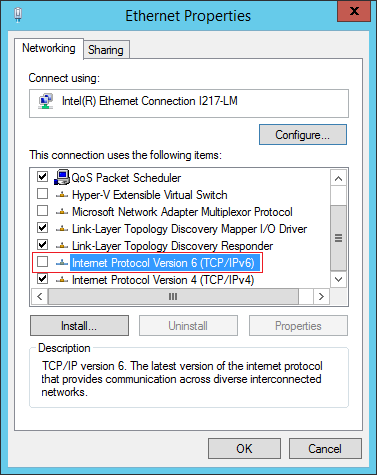Select Internet Protocol Version 4 (TCP/IPv4) item
The width and height of the screenshot is (377, 475).
(x=163, y=280)
